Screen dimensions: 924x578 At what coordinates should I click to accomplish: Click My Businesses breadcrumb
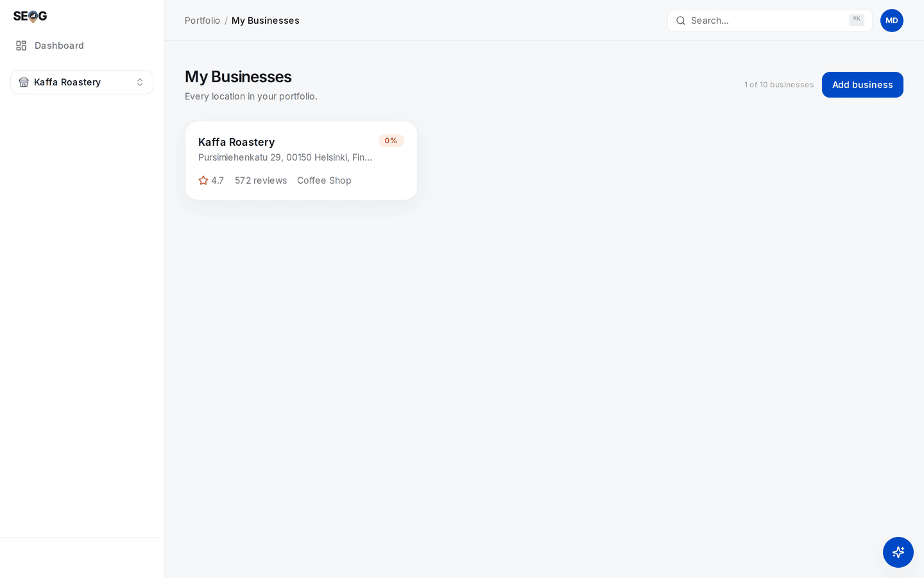click(266, 21)
